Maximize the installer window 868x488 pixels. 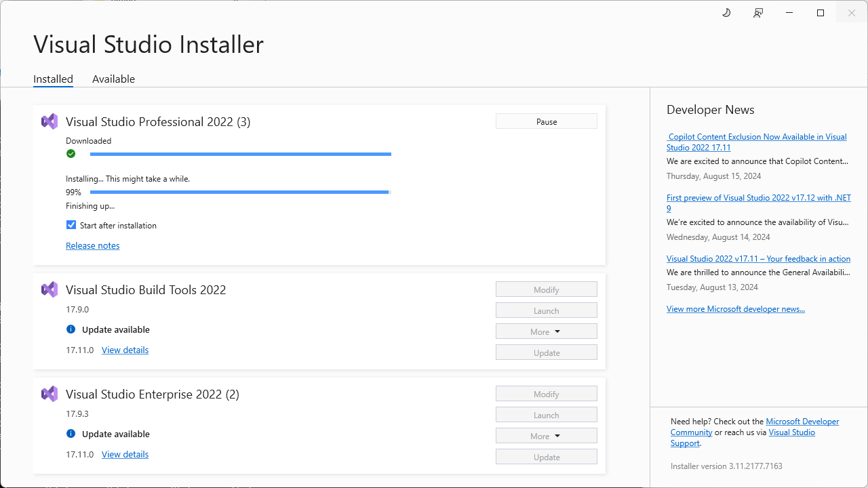click(x=821, y=13)
